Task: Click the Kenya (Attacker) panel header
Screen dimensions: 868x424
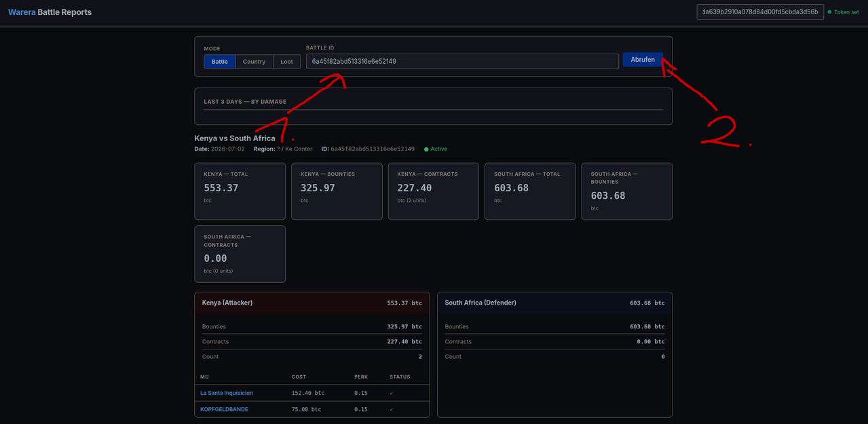Action: (x=312, y=303)
